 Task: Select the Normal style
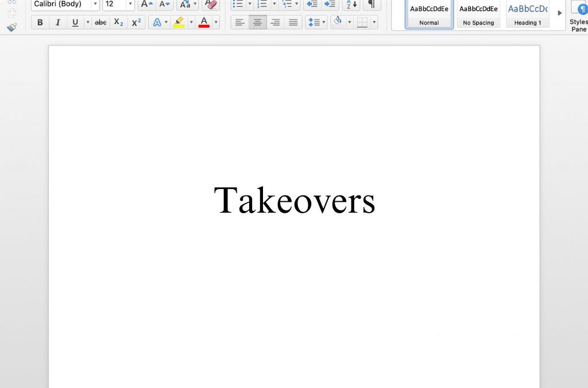430,14
